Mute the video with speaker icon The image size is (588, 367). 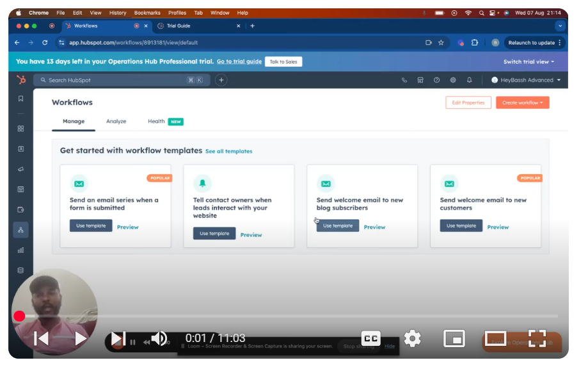pos(159,338)
